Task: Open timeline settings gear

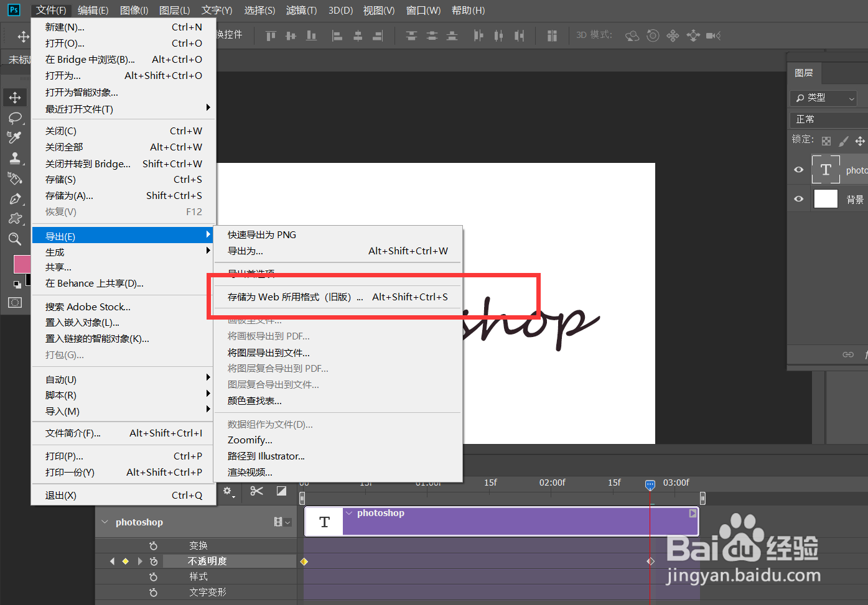Action: pyautogui.click(x=228, y=491)
